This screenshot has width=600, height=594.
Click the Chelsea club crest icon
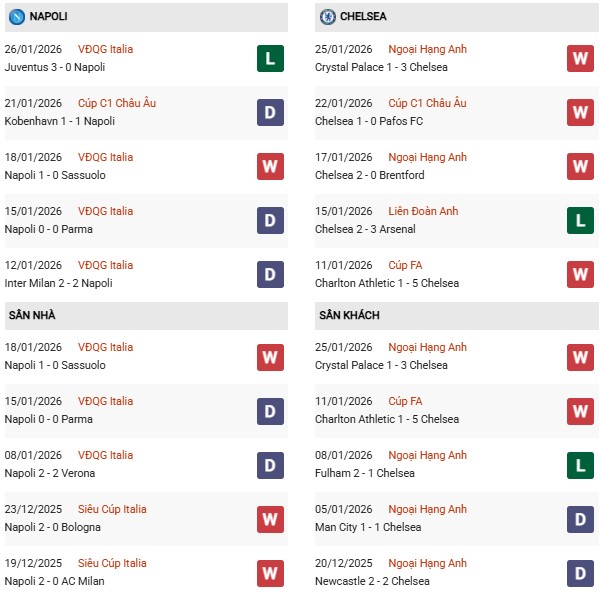pos(327,17)
